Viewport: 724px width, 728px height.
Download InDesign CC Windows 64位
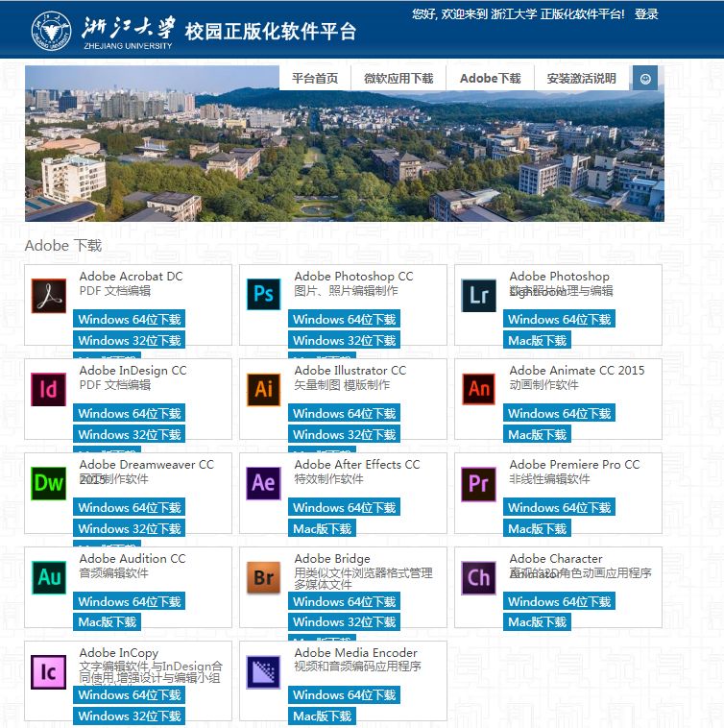pos(130,413)
